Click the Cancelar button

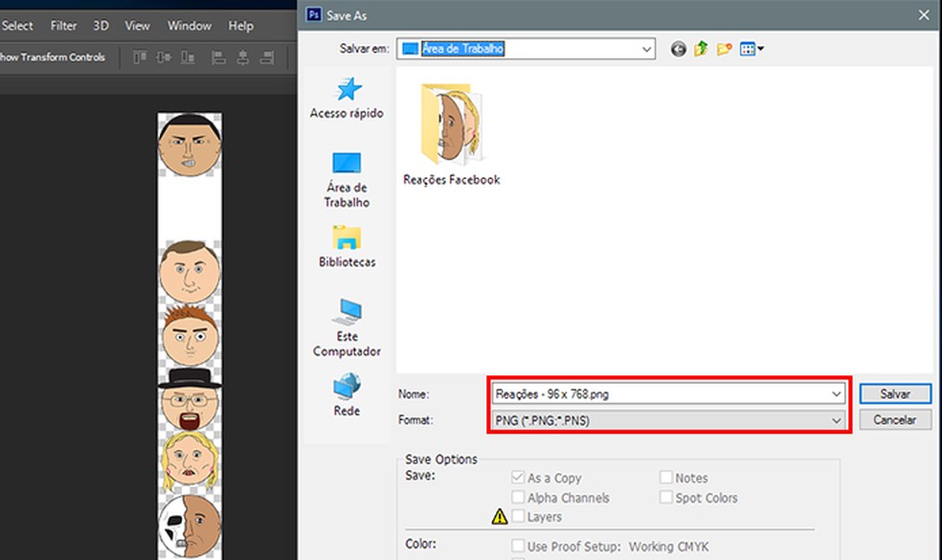tap(895, 420)
